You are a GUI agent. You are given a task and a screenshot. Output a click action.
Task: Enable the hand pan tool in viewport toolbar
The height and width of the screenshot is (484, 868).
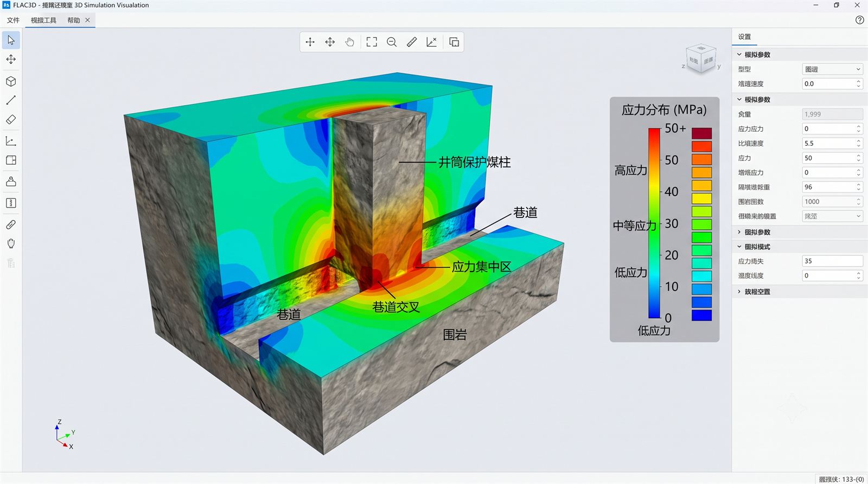[350, 42]
